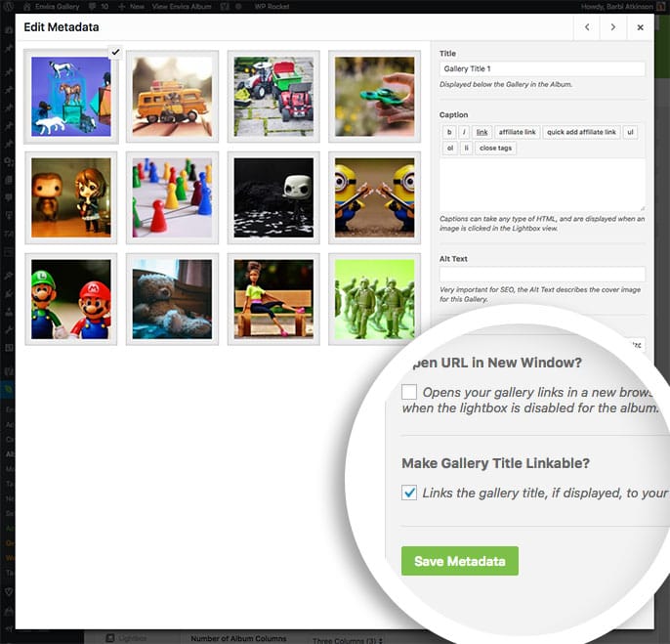This screenshot has width=670, height=644.
Task: Uncheck Make Gallery Title Linkable checkbox
Action: (x=409, y=493)
